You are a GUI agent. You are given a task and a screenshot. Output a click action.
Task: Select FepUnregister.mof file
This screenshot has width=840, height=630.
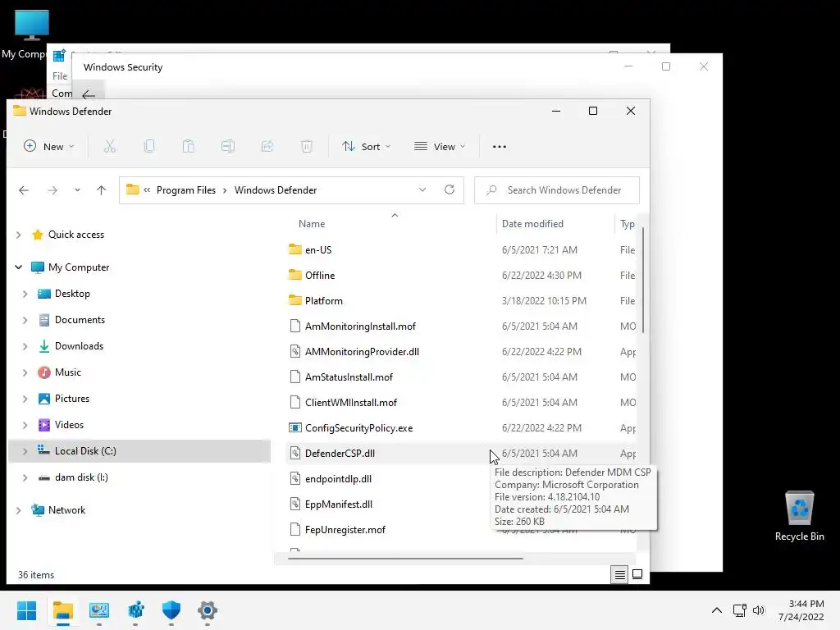pyautogui.click(x=345, y=530)
